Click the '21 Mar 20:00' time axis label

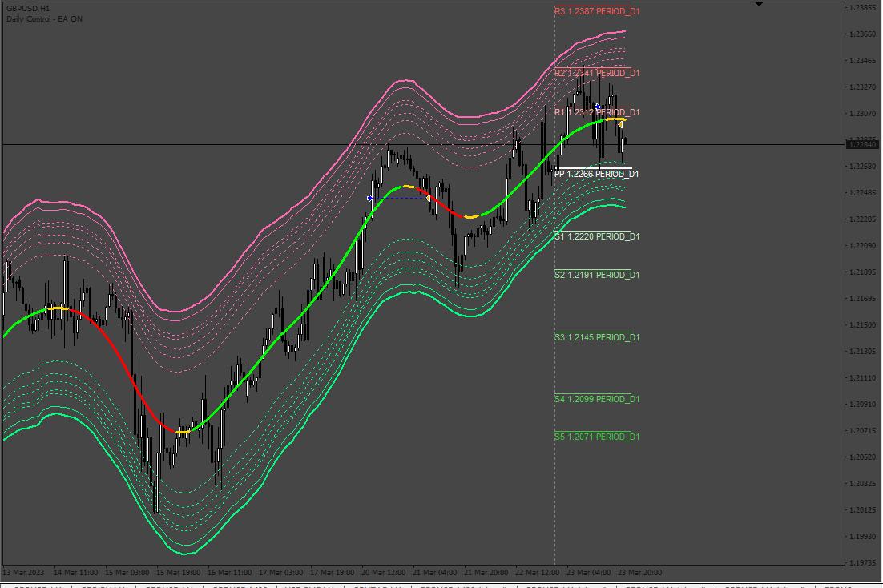coord(486,572)
